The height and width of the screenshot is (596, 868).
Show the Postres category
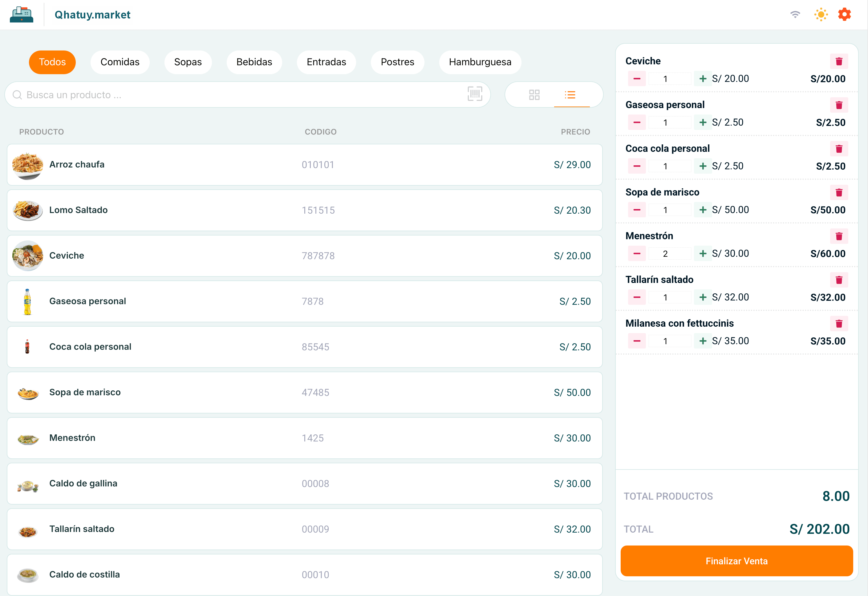pos(397,62)
